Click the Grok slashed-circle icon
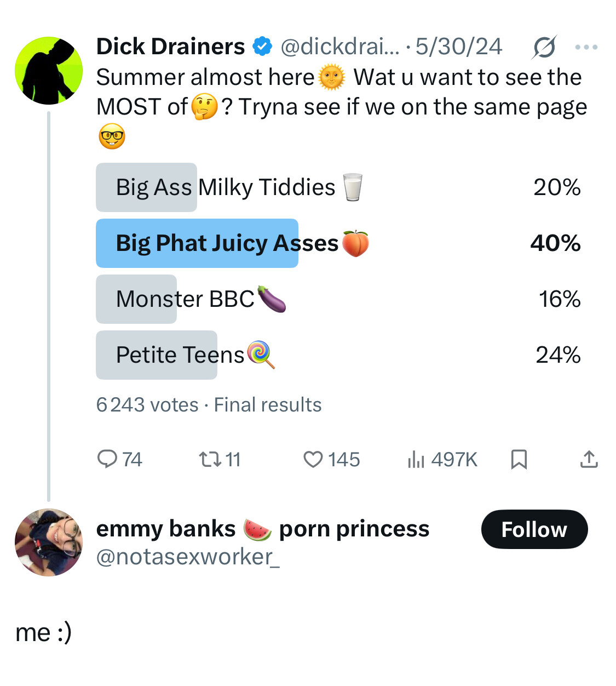Screen dimensions: 616x686 point(544,47)
